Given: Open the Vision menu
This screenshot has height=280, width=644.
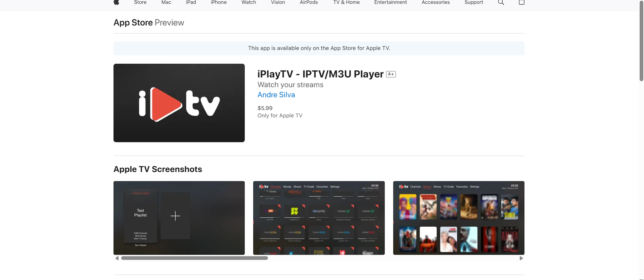Looking at the screenshot, I should click(x=278, y=2).
